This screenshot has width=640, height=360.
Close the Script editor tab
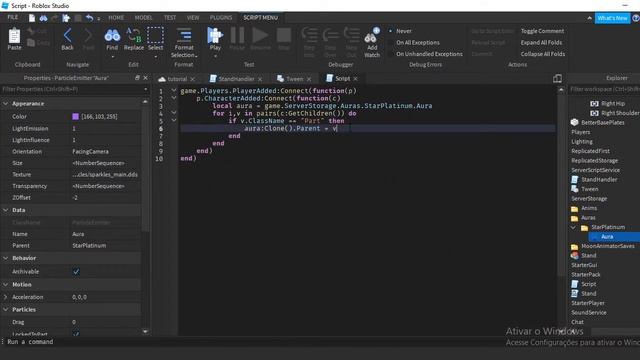tap(356, 79)
